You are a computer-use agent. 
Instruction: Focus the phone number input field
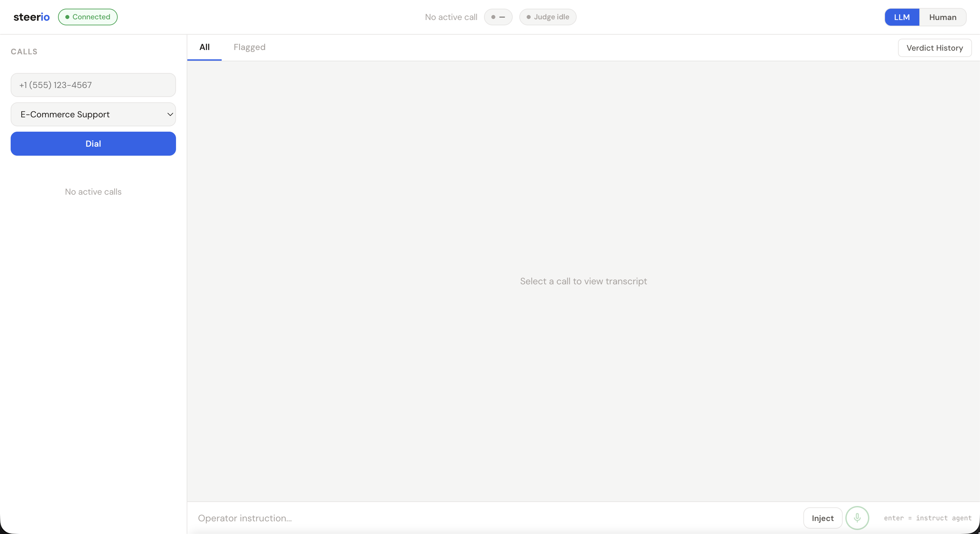[x=93, y=85]
